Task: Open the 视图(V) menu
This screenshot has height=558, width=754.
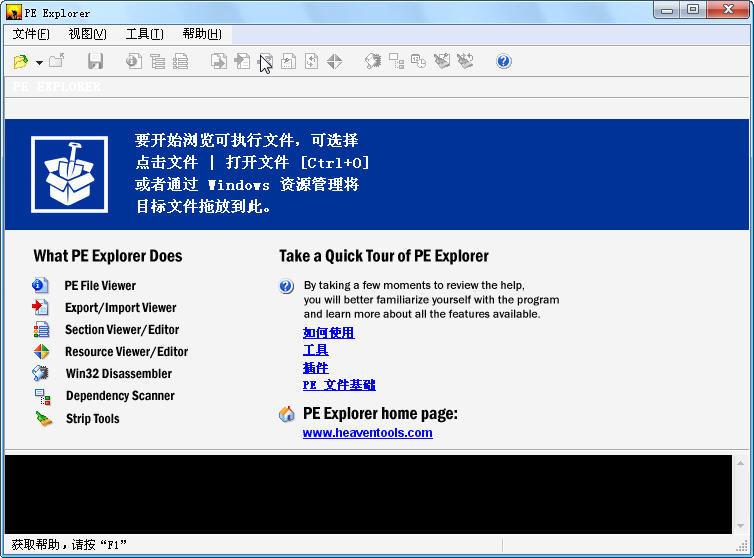Action: (x=87, y=34)
